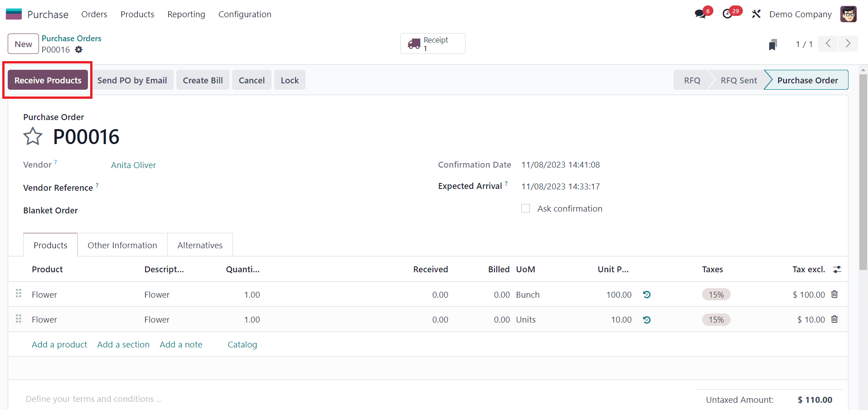Image resolution: width=868 pixels, height=410 pixels.
Task: Click the gear icon next to P00016
Action: coord(79,49)
